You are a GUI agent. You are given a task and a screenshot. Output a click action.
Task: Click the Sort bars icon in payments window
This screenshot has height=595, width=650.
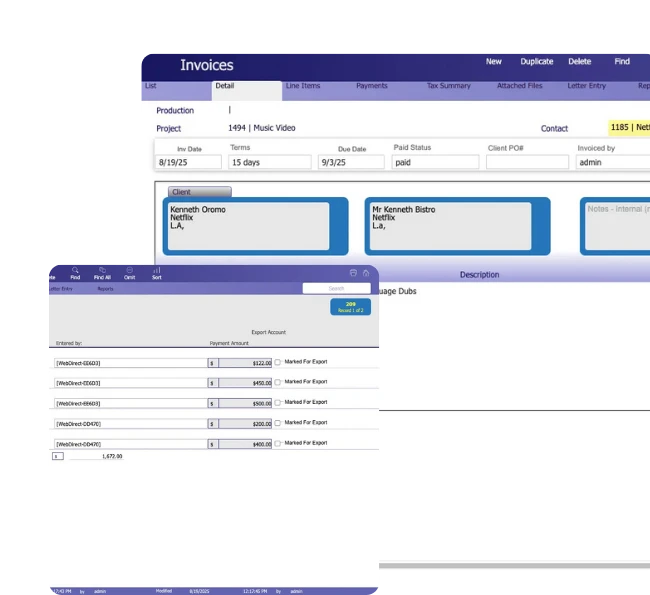[x=157, y=270]
